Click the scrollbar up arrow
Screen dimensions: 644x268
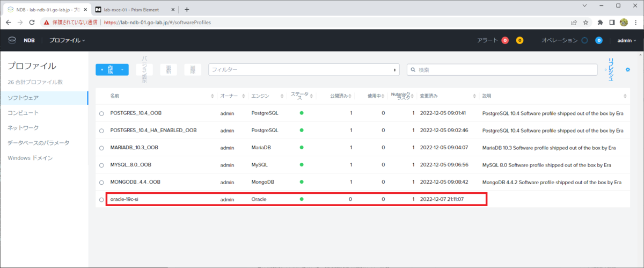click(640, 54)
